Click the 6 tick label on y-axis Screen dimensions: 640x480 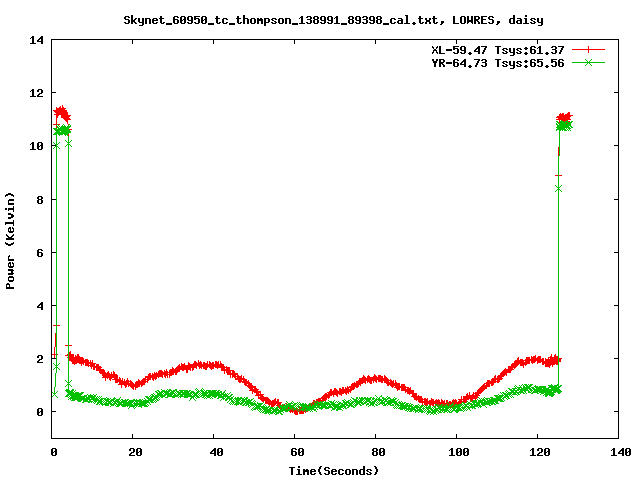(38, 252)
